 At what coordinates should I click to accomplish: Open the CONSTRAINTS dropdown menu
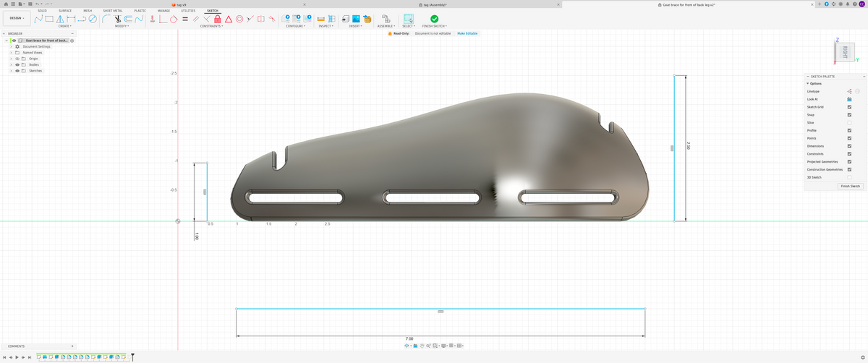[x=211, y=26]
